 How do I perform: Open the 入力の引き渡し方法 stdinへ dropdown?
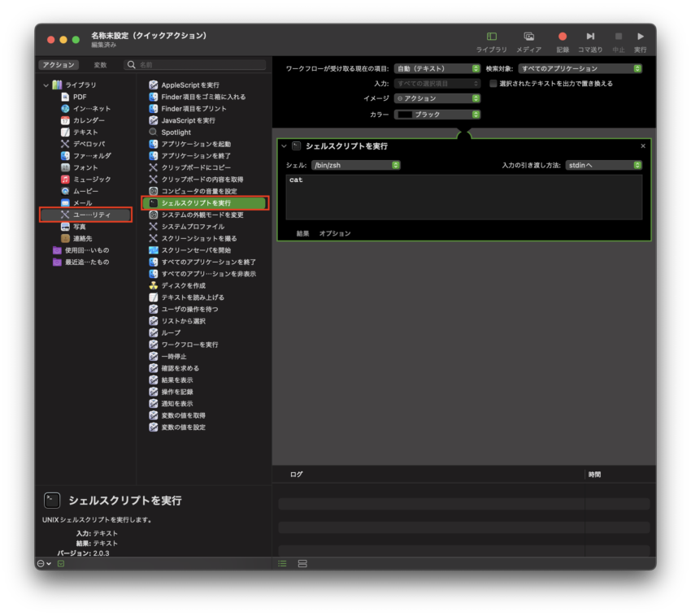(603, 165)
